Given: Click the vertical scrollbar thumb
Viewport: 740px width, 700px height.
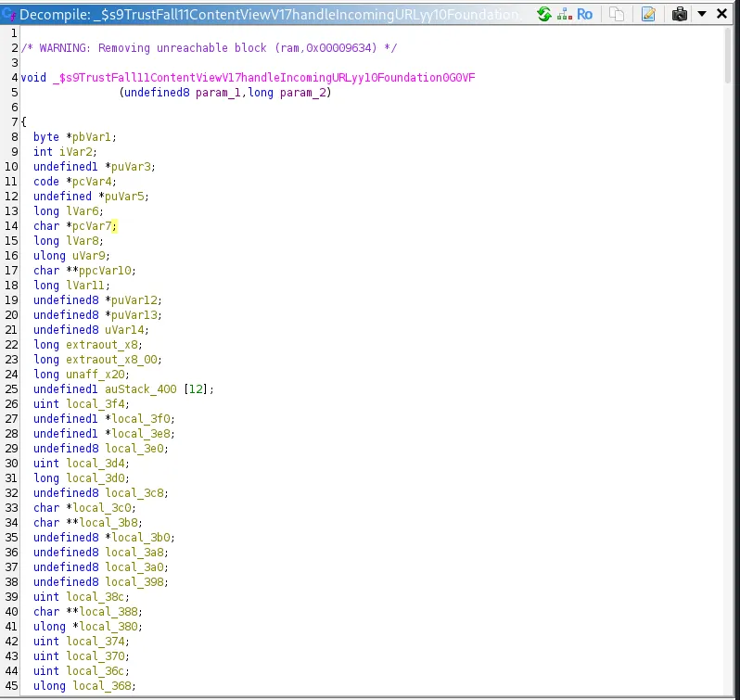Looking at the screenshot, I should pyautogui.click(x=728, y=56).
